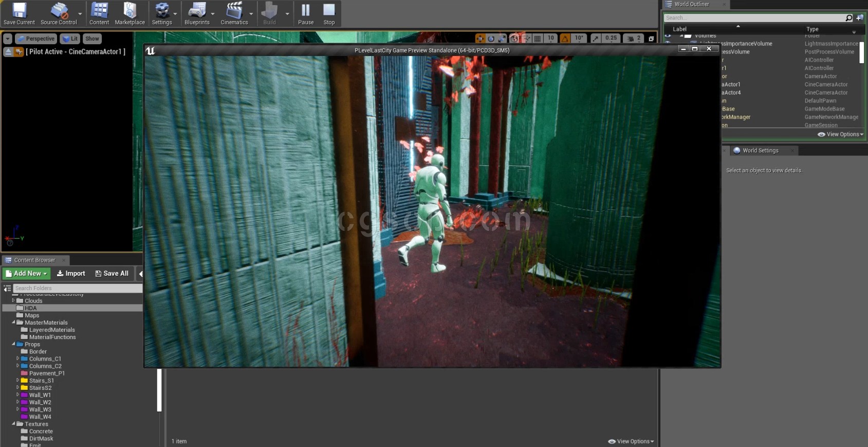
Task: Toggle the world coordinate system globe icon
Action: click(514, 39)
